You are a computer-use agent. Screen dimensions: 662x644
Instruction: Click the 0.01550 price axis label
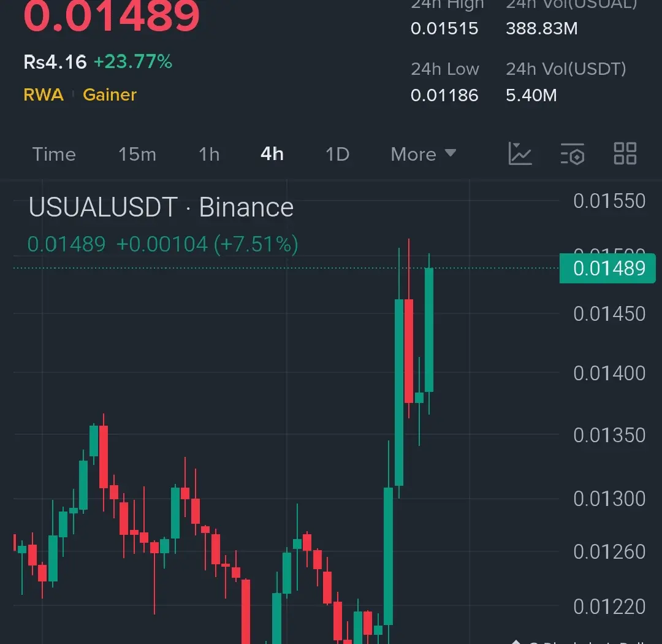point(609,201)
